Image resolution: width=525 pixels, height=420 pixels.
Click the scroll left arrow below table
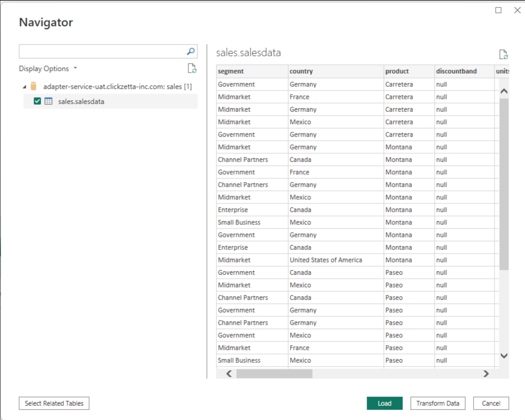(229, 374)
